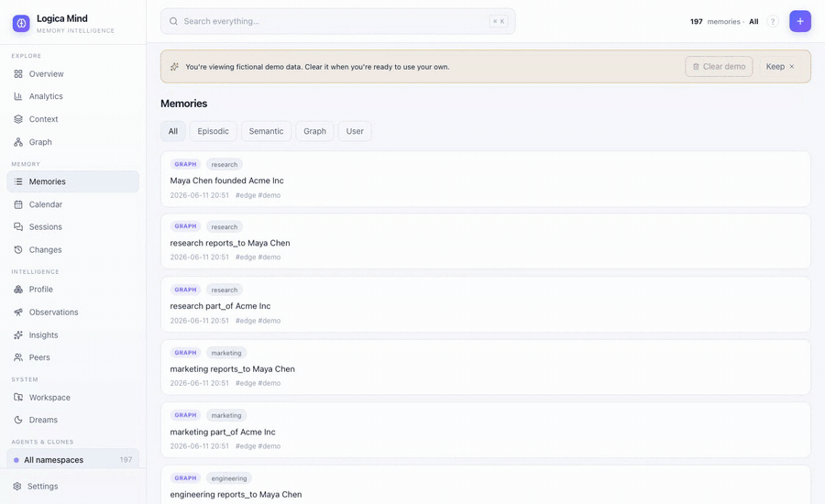The height and width of the screenshot is (504, 825).
Task: Open memory 'research part_of Acme Inc'
Action: coord(485,304)
